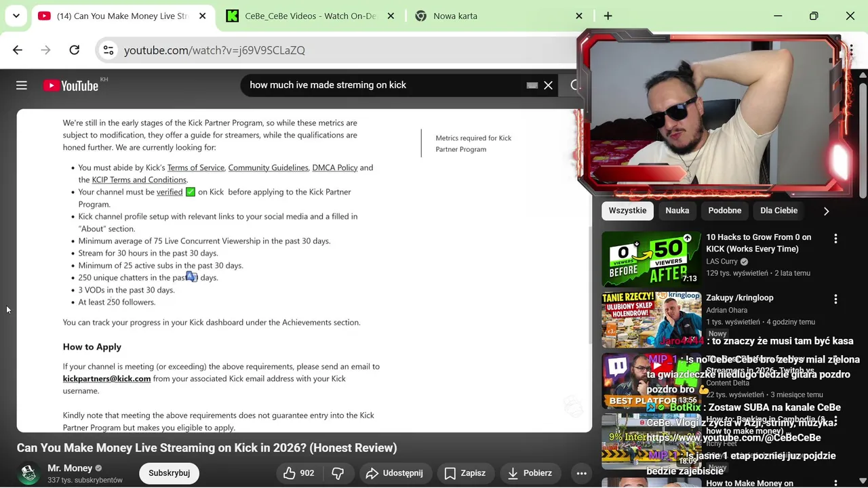View site information next to the URL
This screenshot has width=868, height=488.
pos(108,50)
